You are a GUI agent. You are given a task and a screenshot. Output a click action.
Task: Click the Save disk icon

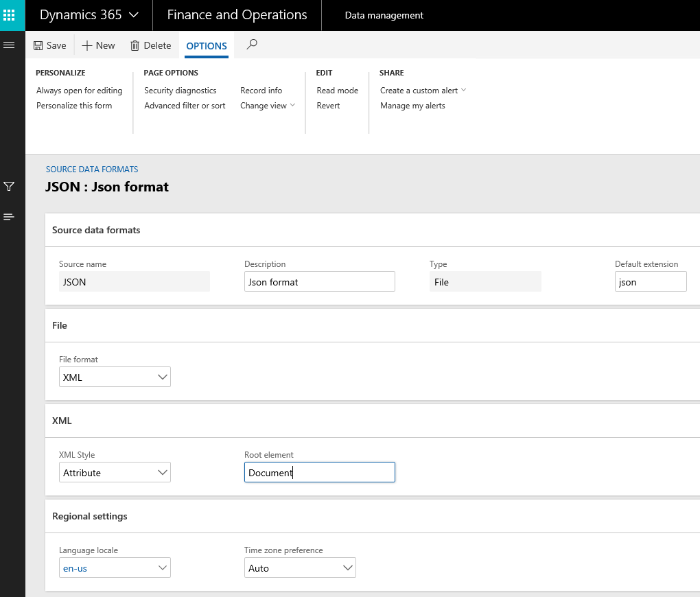pyautogui.click(x=38, y=45)
